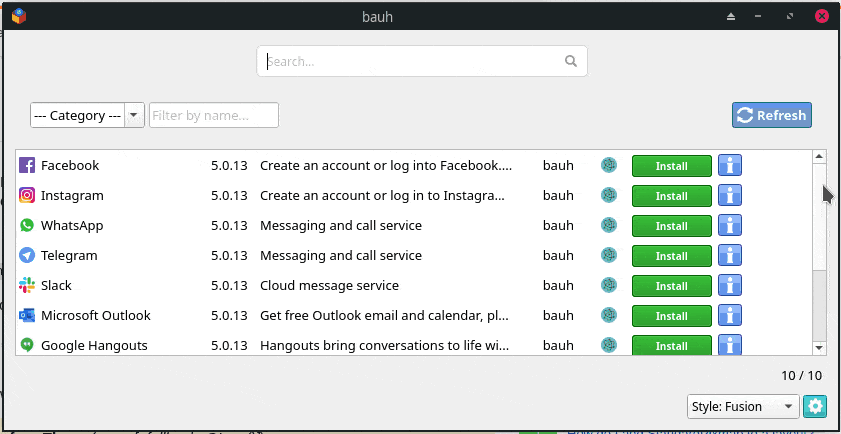Click 'Create an account or log into Facebook' text
This screenshot has width=841, height=434.
tap(386, 165)
